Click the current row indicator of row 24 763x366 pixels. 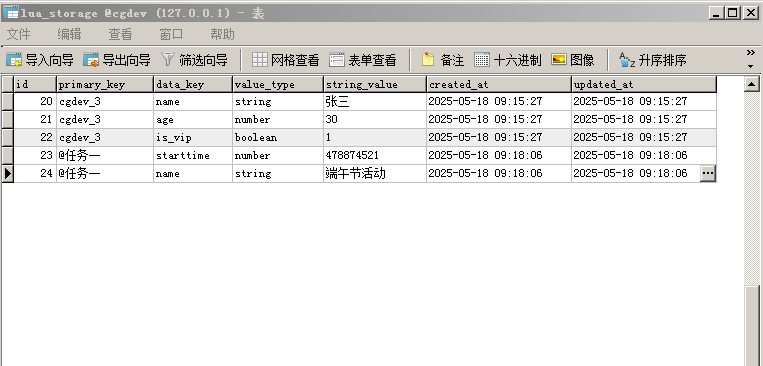(x=7, y=173)
